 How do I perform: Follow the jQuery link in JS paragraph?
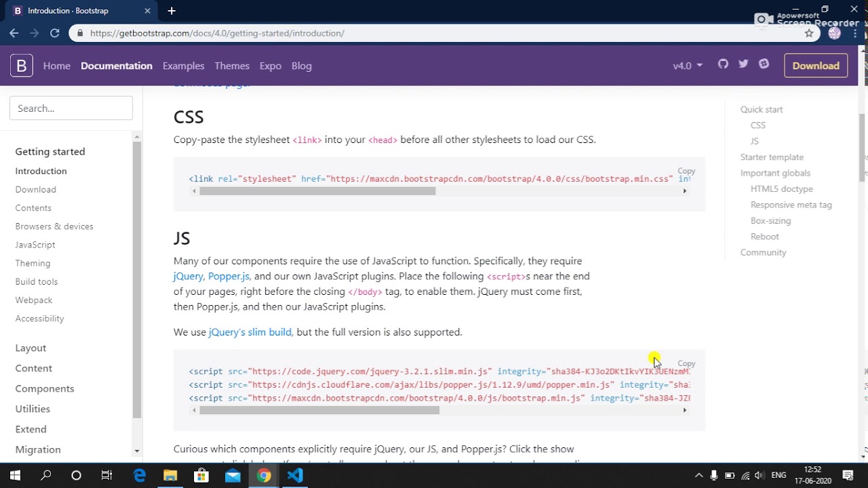click(189, 276)
